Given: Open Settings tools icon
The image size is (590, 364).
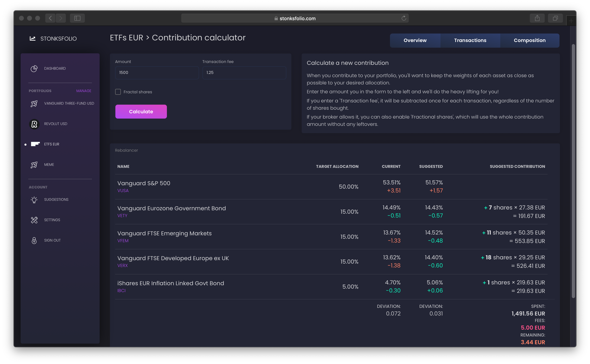Looking at the screenshot, I should (x=34, y=220).
